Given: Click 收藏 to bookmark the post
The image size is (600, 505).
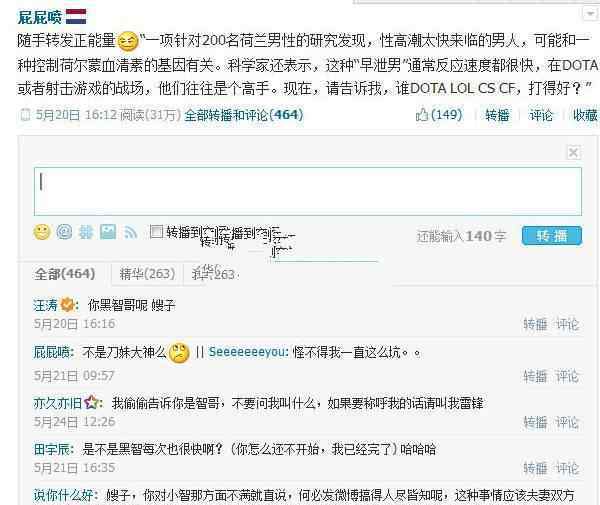Looking at the screenshot, I should coord(585,115).
